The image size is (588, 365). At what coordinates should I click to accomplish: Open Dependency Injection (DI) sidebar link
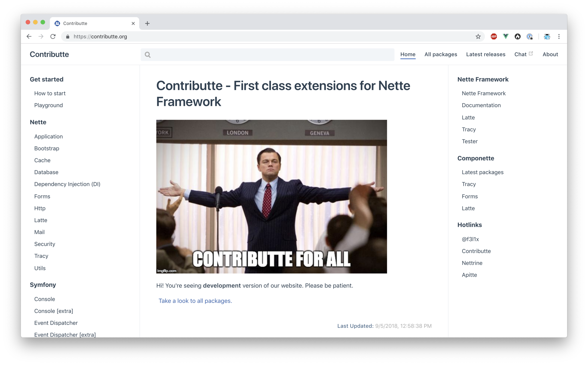(67, 184)
